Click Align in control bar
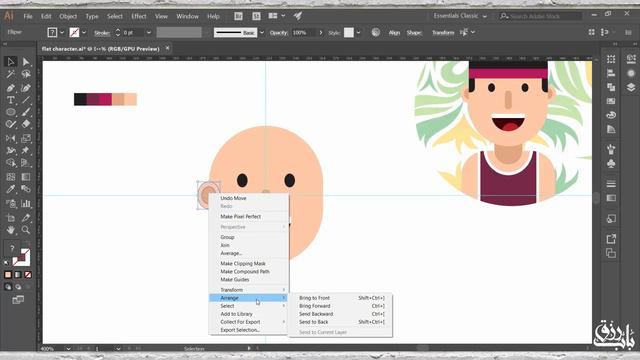 pyautogui.click(x=394, y=32)
